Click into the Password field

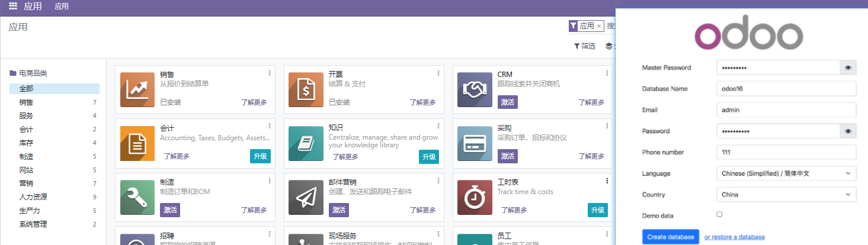pyautogui.click(x=778, y=131)
